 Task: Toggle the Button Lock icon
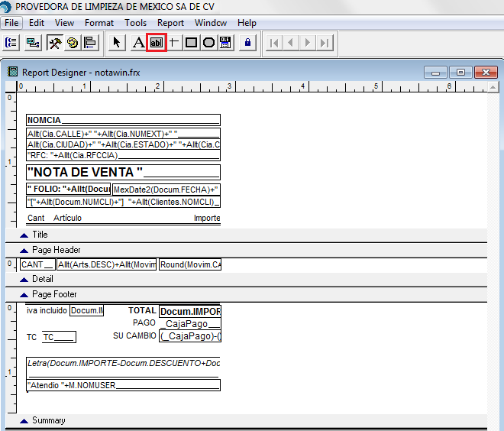(x=247, y=43)
